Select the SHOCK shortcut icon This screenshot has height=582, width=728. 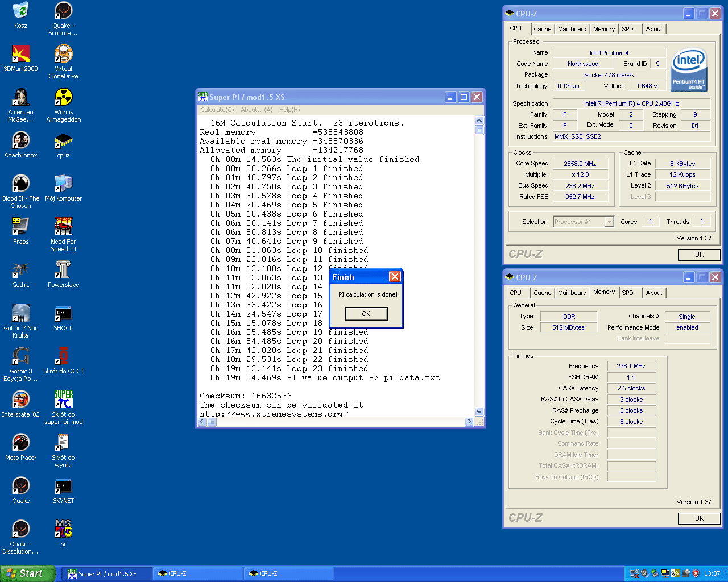[63, 317]
